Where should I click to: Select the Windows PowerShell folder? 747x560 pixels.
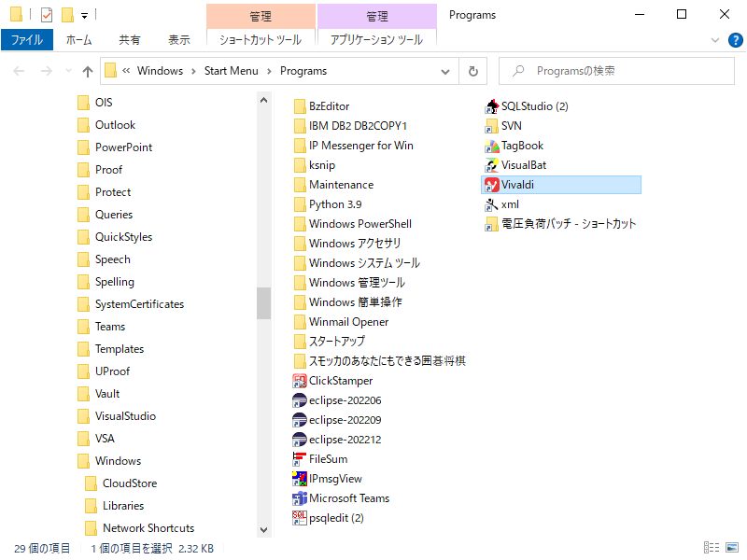pos(353,224)
